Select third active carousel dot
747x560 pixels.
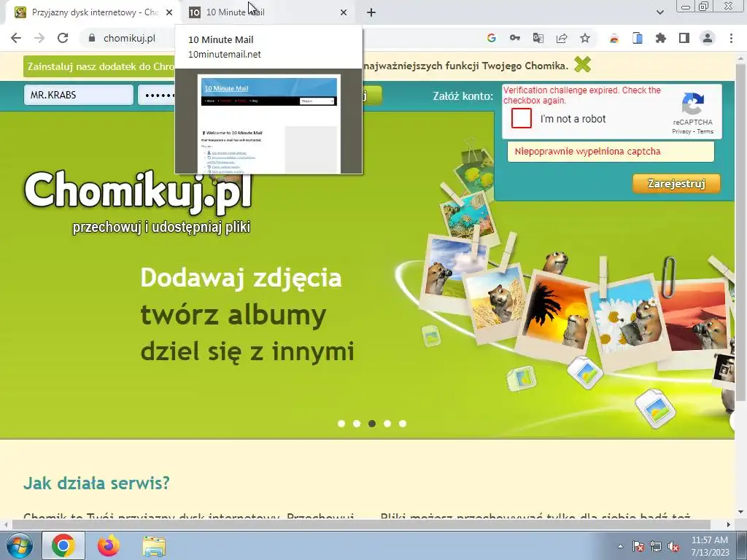(x=371, y=424)
